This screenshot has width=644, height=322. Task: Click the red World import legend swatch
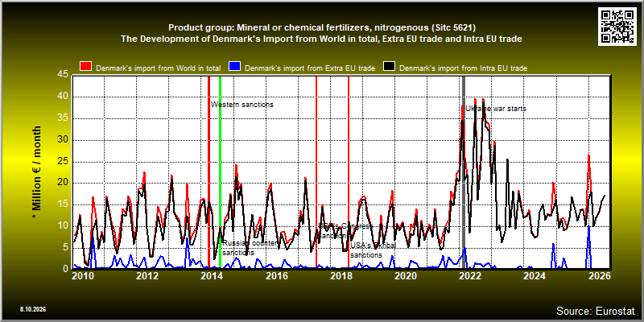[86, 68]
